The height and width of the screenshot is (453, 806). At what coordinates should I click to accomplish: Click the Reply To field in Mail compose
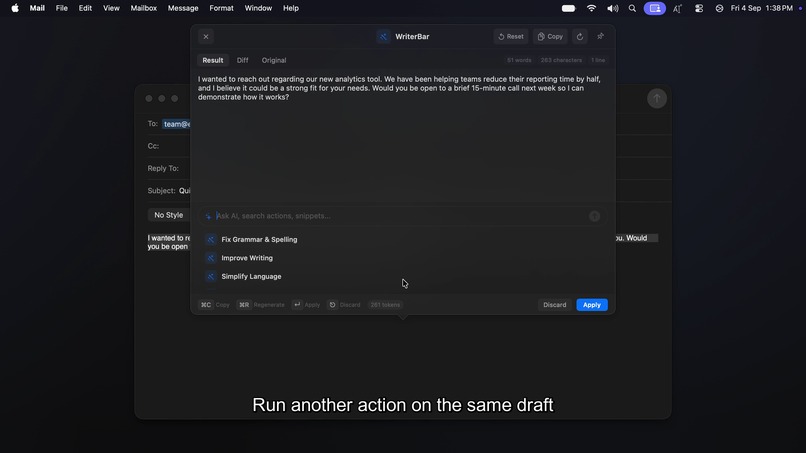tap(169, 168)
